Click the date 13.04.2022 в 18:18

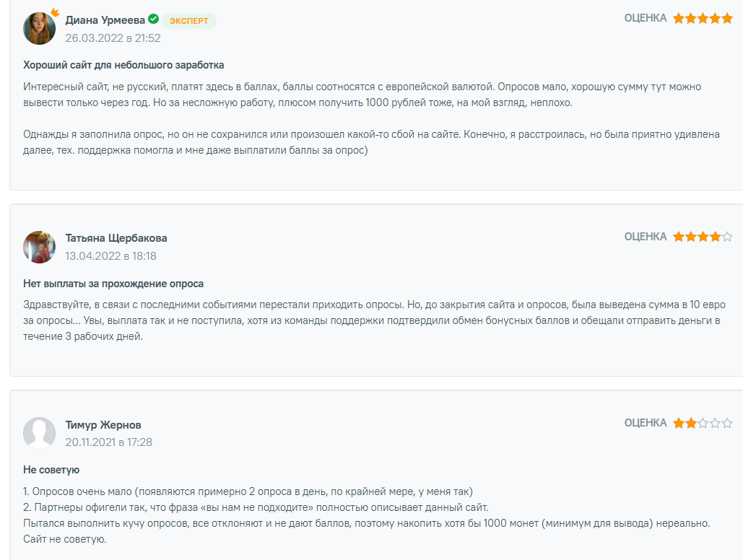click(x=111, y=256)
